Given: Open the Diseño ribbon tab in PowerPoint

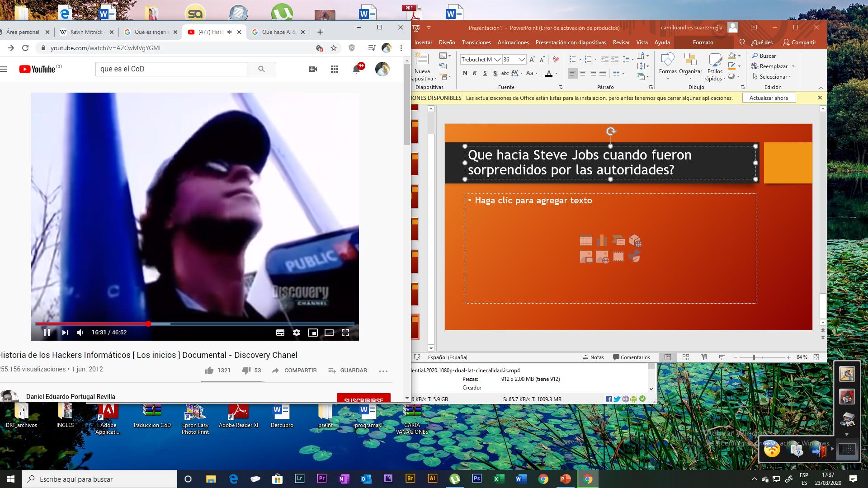Looking at the screenshot, I should [x=447, y=42].
